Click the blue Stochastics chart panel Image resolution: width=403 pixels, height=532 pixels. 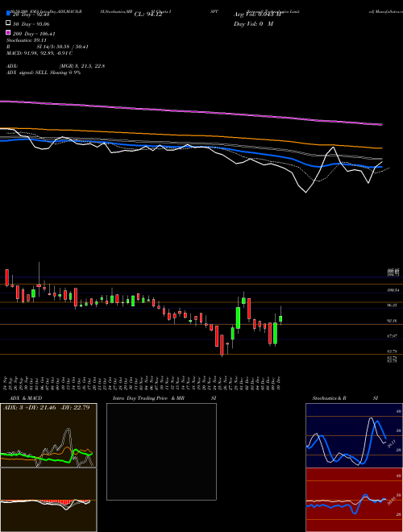354,435
